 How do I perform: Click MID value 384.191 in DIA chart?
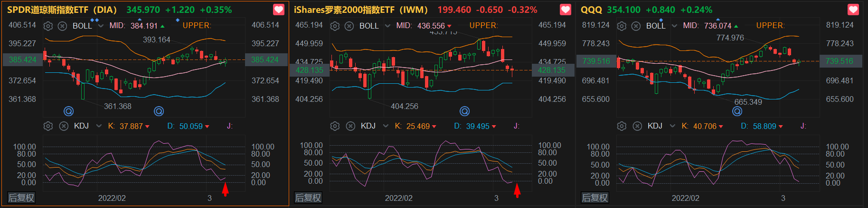click(144, 26)
